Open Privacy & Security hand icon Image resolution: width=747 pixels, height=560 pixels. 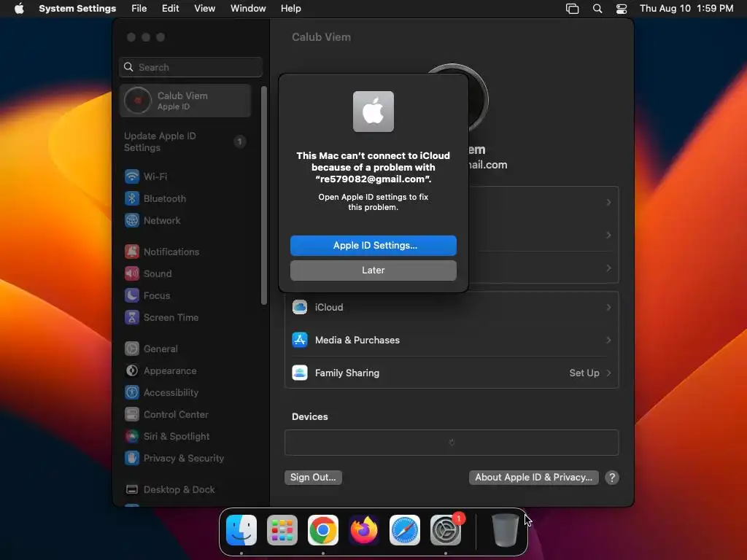pyautogui.click(x=132, y=458)
